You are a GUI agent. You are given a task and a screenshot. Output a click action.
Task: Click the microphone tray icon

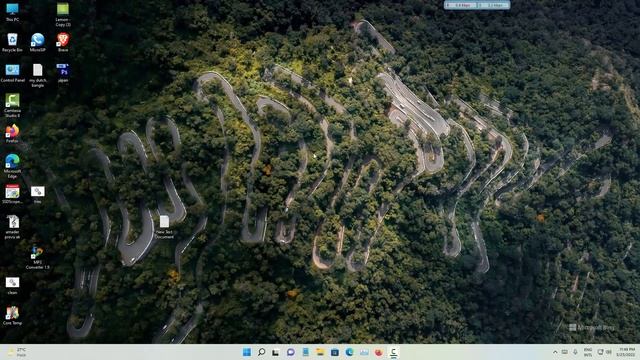575,352
